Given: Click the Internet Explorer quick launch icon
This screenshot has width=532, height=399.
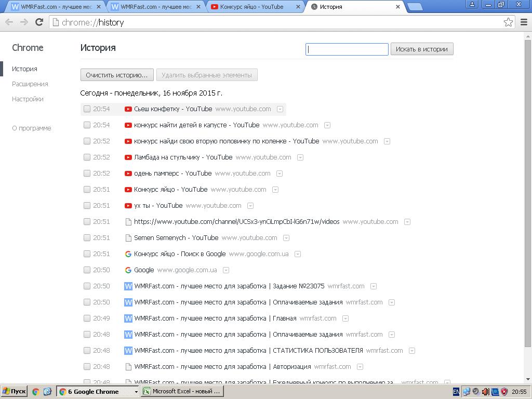Looking at the screenshot, I should [x=47, y=392].
